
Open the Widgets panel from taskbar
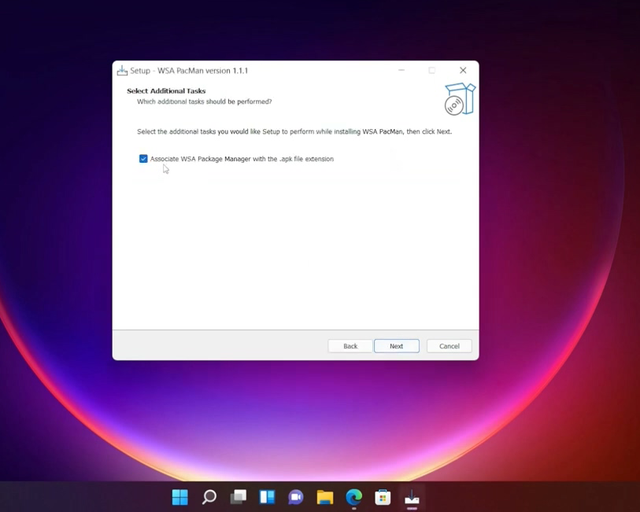pyautogui.click(x=267, y=497)
